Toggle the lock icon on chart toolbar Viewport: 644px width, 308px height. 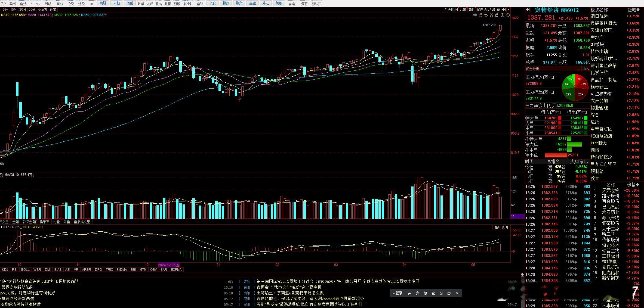click(497, 15)
